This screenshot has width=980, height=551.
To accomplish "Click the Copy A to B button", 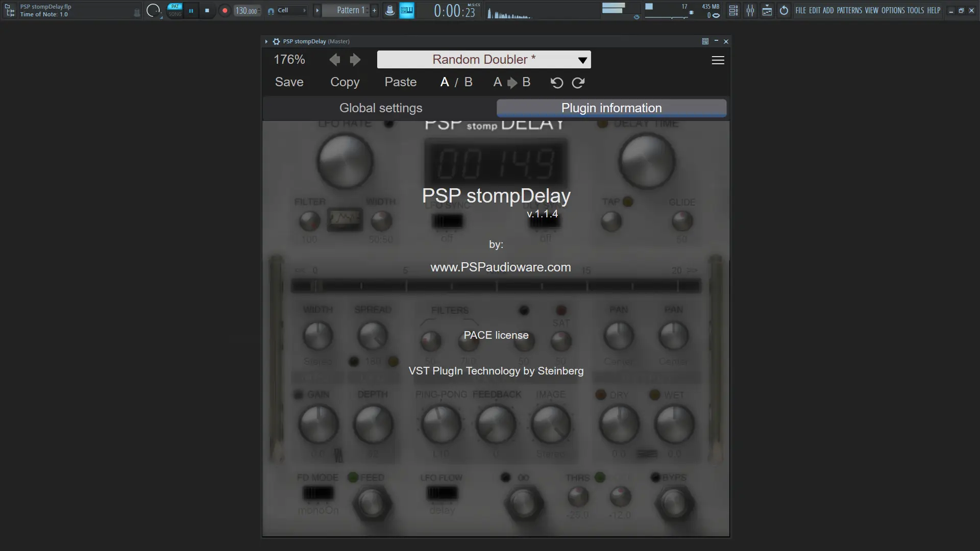I will [x=512, y=82].
